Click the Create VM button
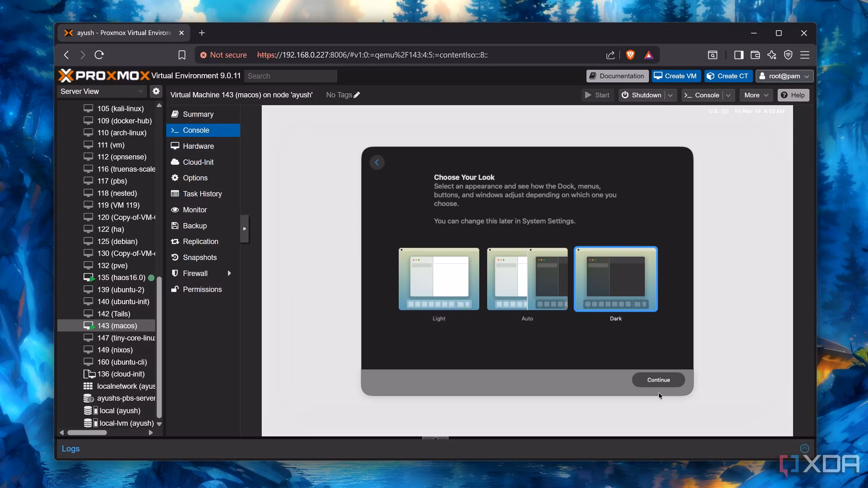 point(676,76)
